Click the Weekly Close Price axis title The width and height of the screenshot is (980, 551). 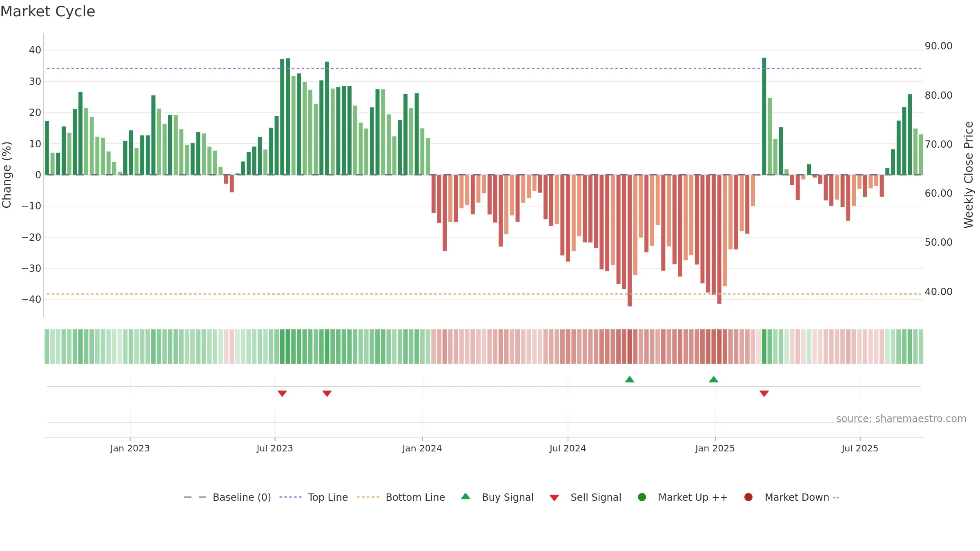point(969,175)
